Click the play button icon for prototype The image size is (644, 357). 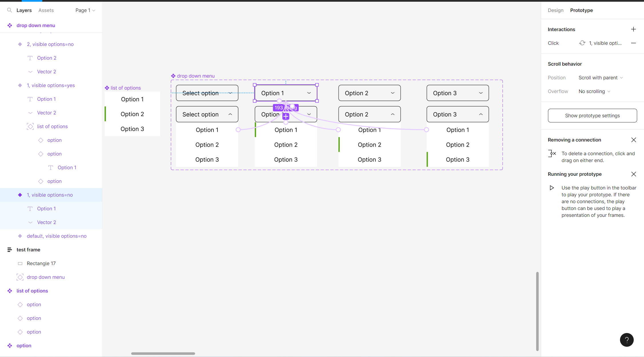(551, 188)
